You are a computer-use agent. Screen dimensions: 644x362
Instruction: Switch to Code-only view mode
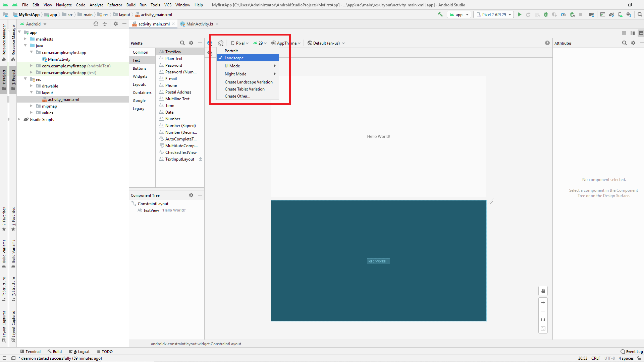tap(624, 33)
